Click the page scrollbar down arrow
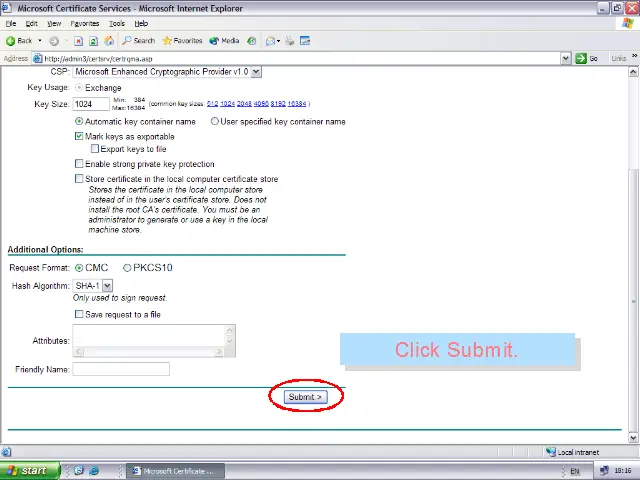The width and height of the screenshot is (640, 480). click(633, 438)
